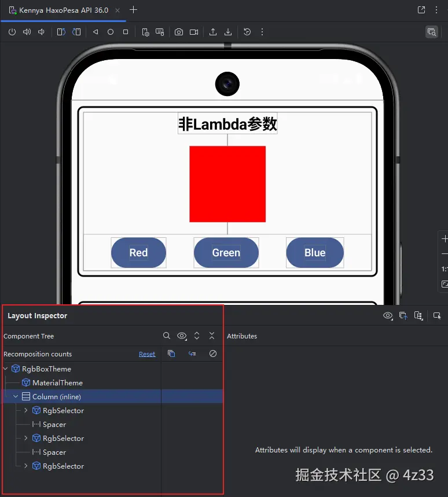Open Component Tree view options eye dropdown
The image size is (448, 497).
182,336
